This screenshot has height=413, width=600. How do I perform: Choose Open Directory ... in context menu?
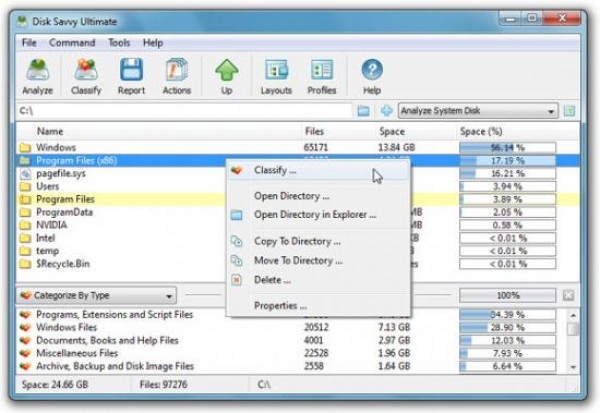(318, 196)
